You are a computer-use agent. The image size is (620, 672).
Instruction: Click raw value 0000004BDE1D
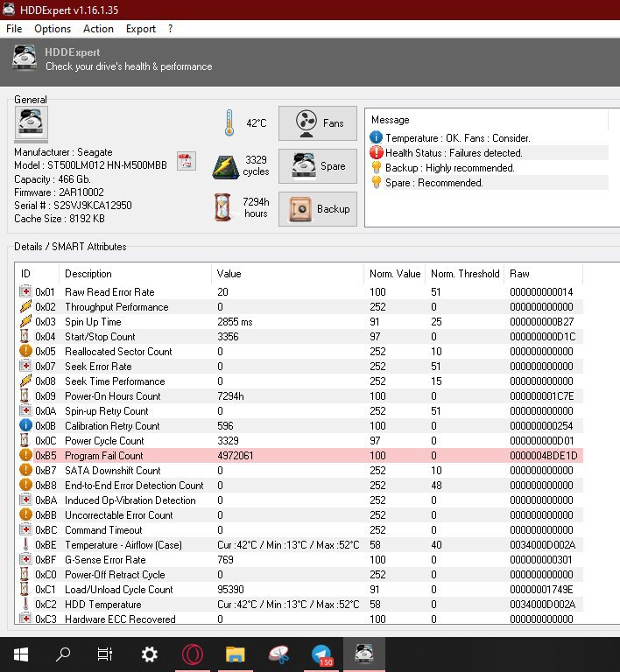click(x=543, y=456)
